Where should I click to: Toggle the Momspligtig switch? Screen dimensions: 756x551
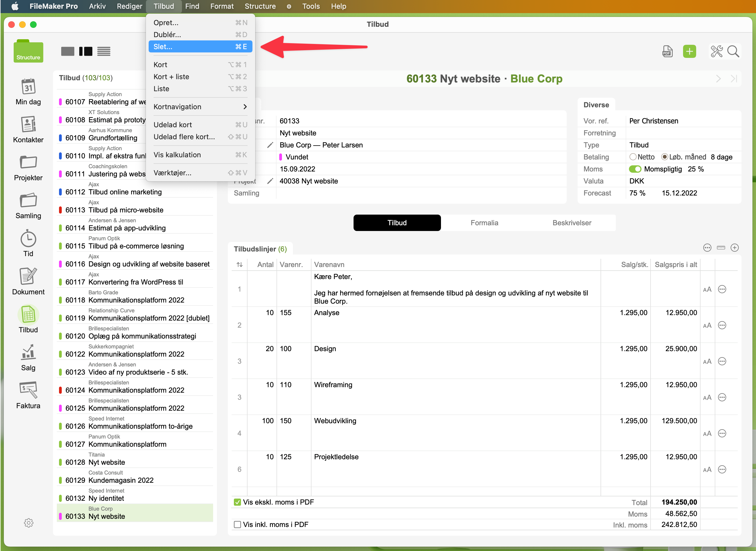[x=635, y=169]
